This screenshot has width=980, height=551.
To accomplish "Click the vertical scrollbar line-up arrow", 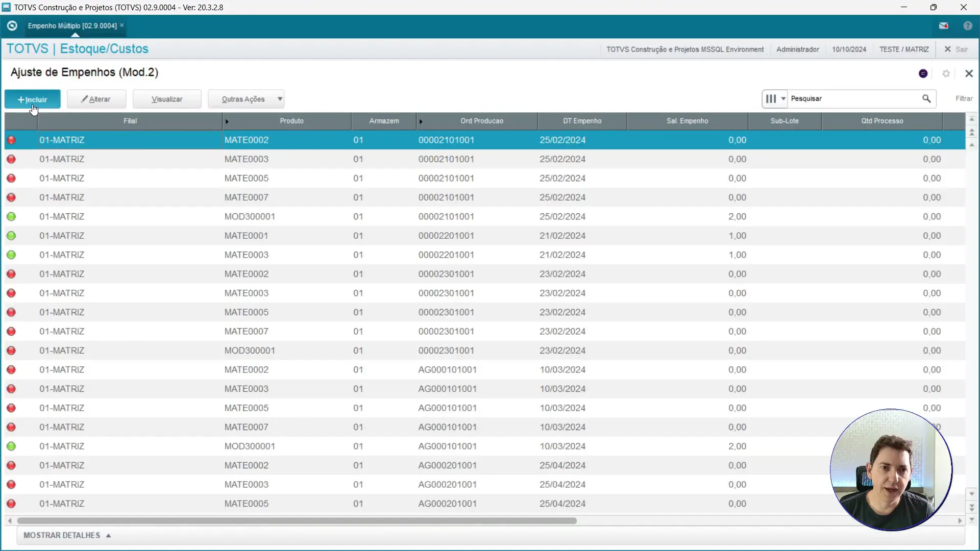I will (972, 145).
